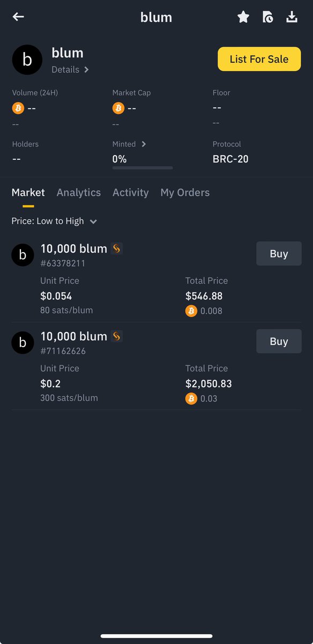Screen dimensions: 313x644
Task: Tap the Bitcoin icon under Volume (24H)
Action: pyautogui.click(x=18, y=108)
